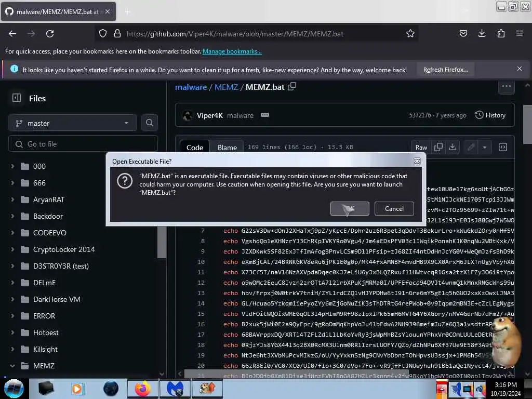Viewport: 532px width, 399px height.
Task: Click the page vertical scrollbar thumb
Action: [x=527, y=125]
